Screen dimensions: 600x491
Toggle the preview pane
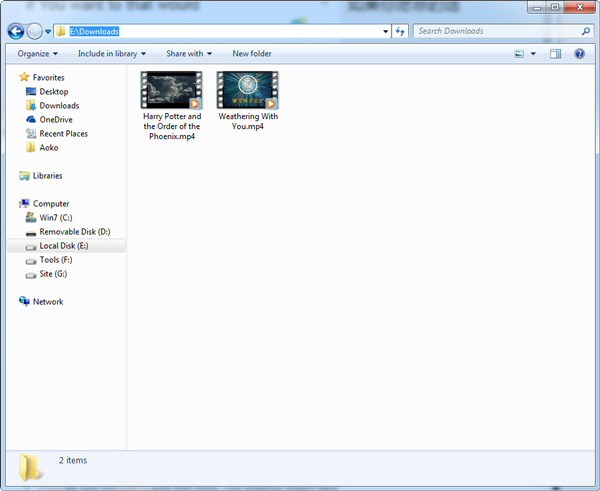point(555,54)
